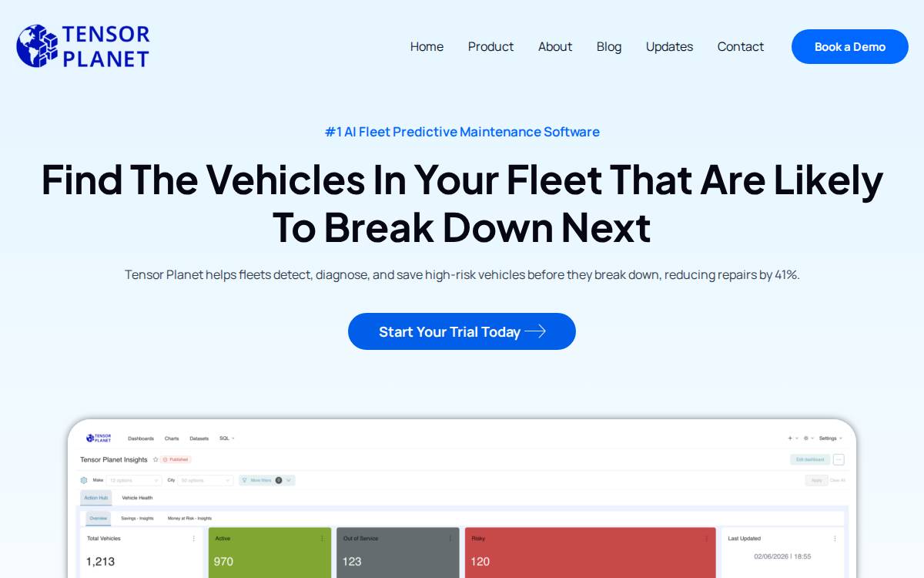Viewport: 924px width, 578px height.
Task: Open the Money at Risk - Insights sub-tab
Action: pos(189,519)
